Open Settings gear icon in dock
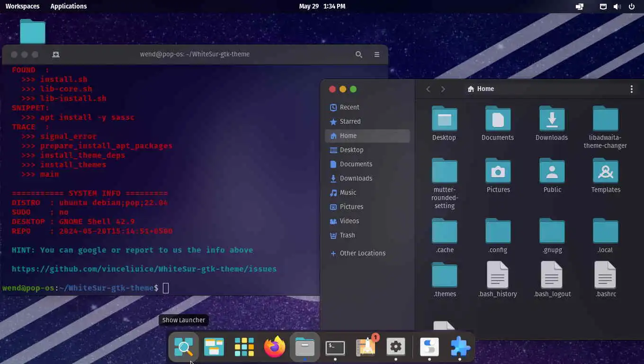This screenshot has height=364, width=644. coord(396,347)
